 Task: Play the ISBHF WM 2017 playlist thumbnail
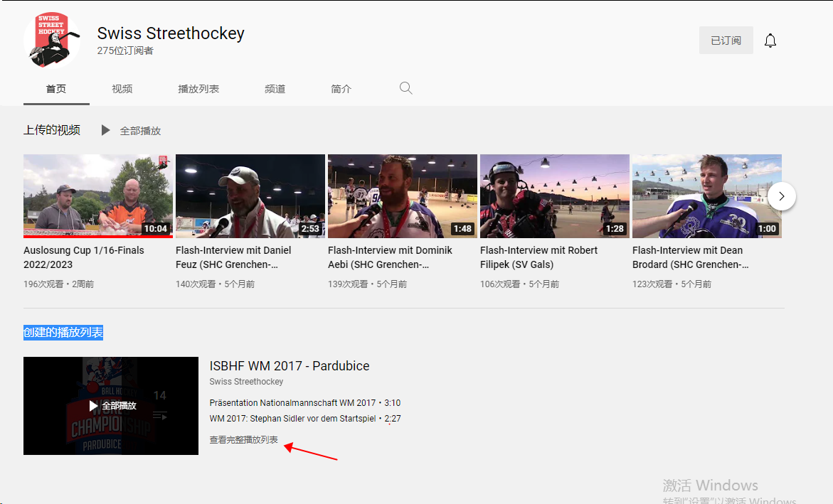click(111, 406)
